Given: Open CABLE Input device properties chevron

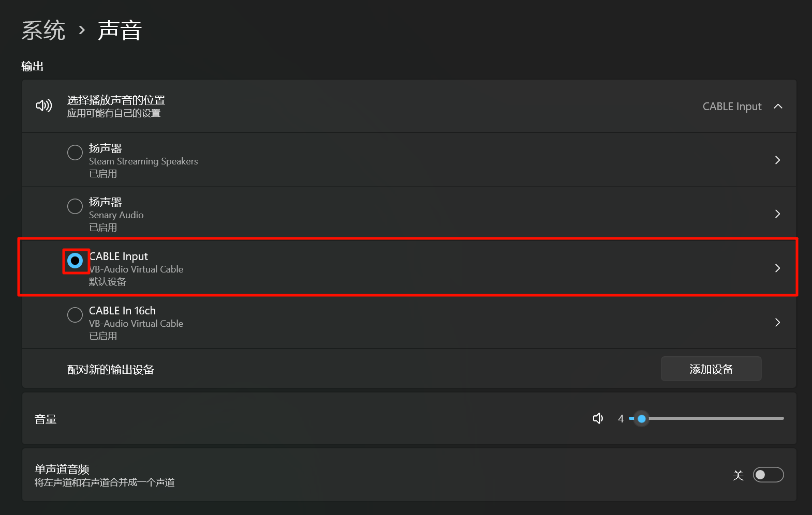Looking at the screenshot, I should tap(777, 268).
